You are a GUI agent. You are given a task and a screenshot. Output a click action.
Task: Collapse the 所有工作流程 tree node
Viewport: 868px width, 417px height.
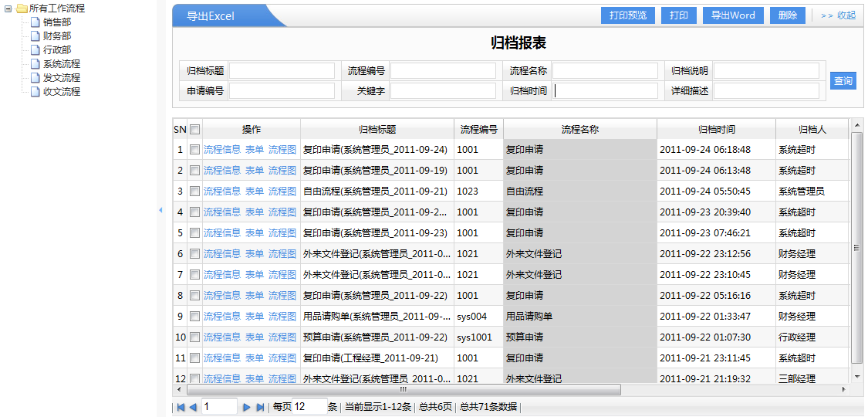[8, 8]
